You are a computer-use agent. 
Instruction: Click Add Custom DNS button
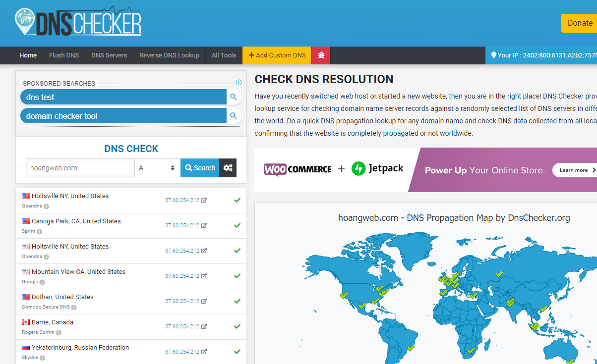coord(277,55)
